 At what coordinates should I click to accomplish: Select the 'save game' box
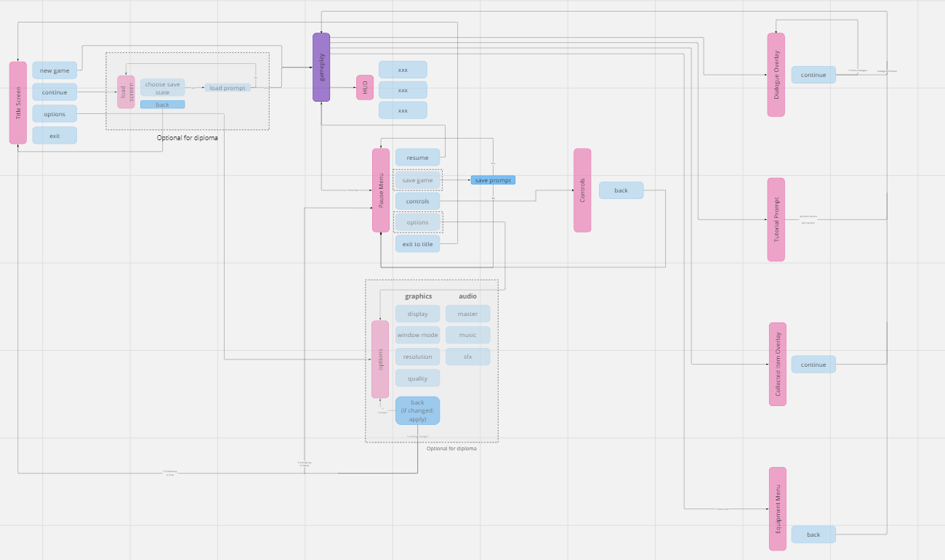click(418, 180)
